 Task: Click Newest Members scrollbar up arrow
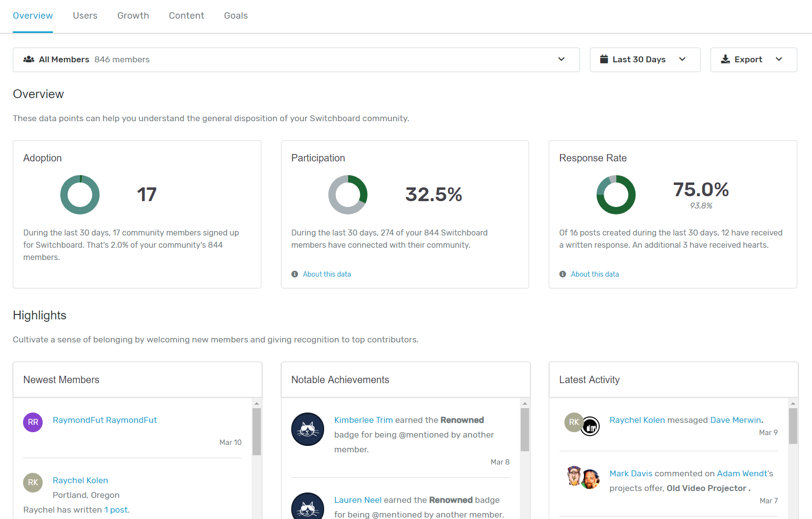tap(256, 403)
